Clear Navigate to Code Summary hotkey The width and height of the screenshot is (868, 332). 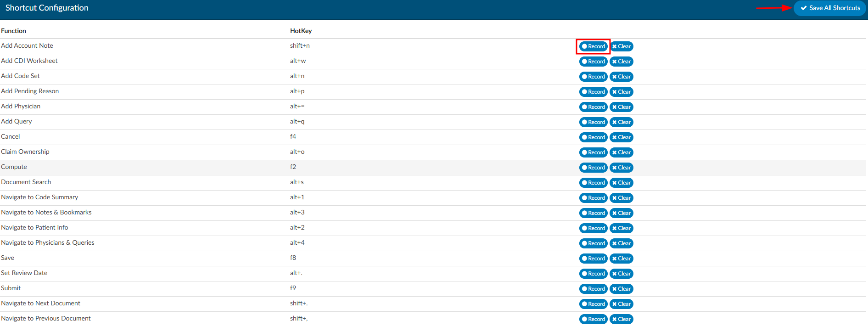click(621, 198)
